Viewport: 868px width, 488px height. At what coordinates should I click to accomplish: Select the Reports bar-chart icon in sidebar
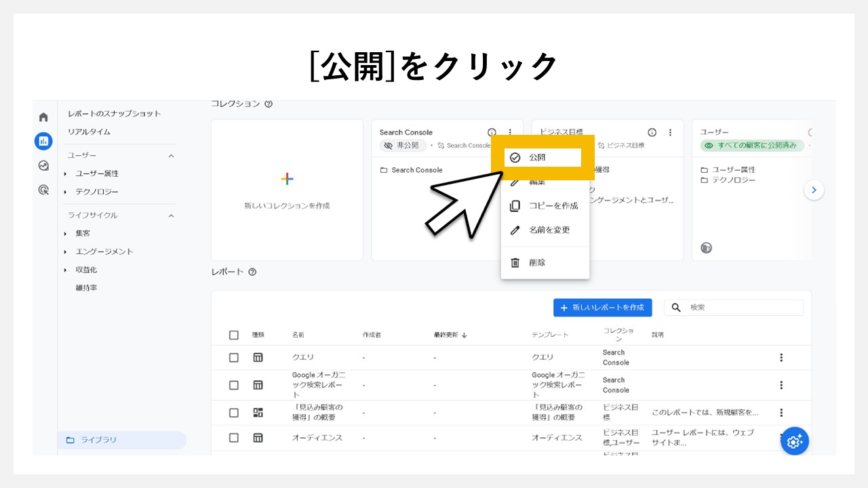(x=43, y=141)
